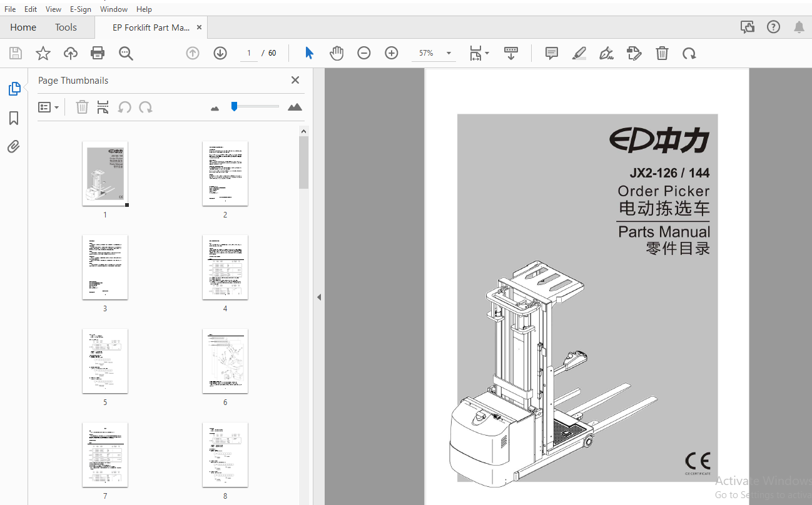Viewport: 812px width, 505px height.
Task: Click the page number input field
Action: click(x=248, y=54)
